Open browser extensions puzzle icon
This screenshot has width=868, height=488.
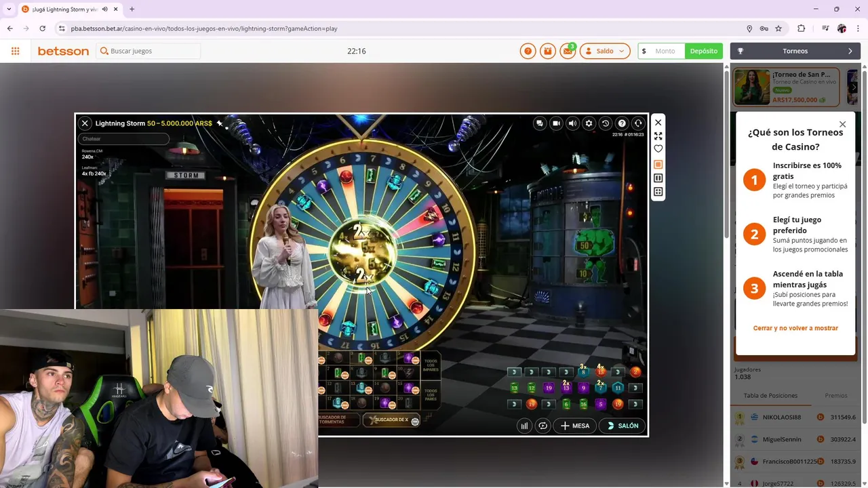tap(802, 28)
